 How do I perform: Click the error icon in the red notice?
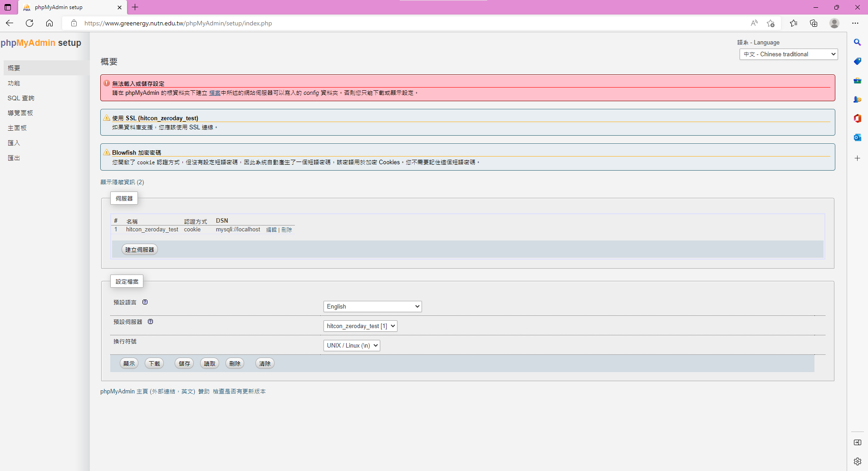click(x=107, y=83)
